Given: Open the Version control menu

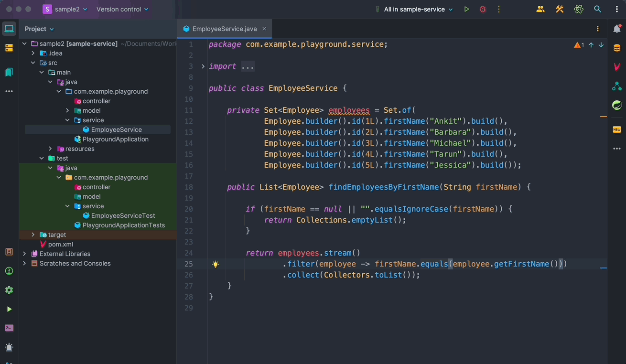Looking at the screenshot, I should click(122, 9).
